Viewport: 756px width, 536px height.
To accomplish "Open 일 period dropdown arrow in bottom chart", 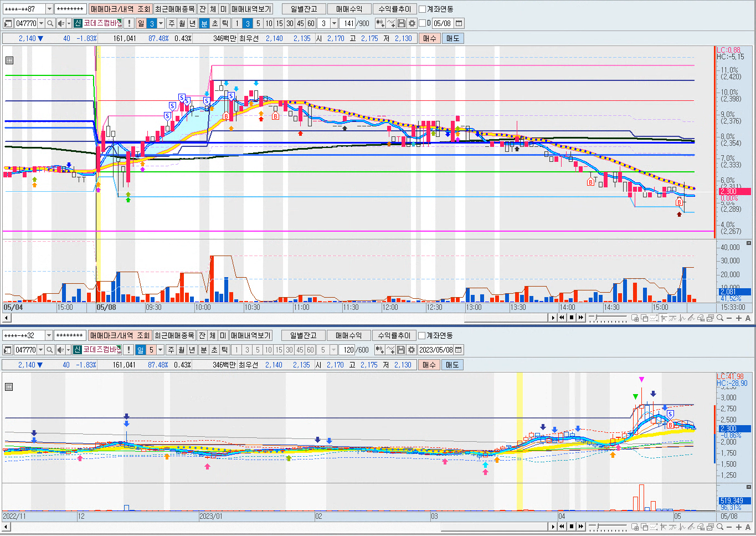I will [161, 350].
